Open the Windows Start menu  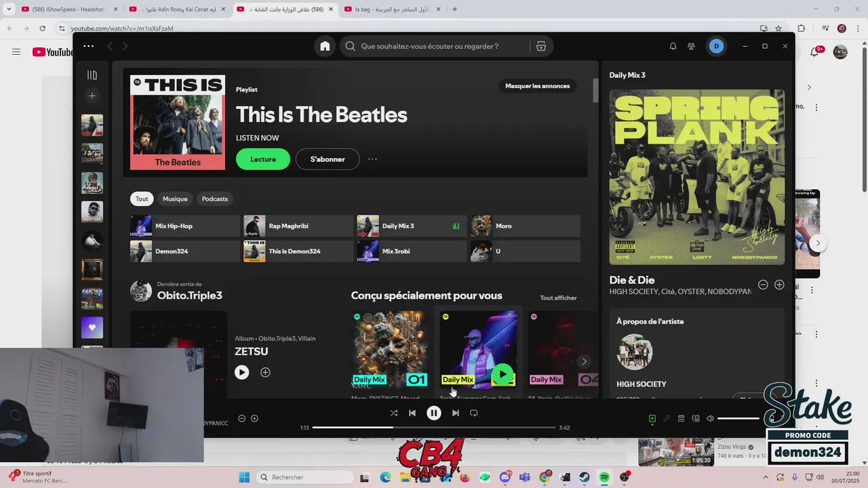coord(244,477)
